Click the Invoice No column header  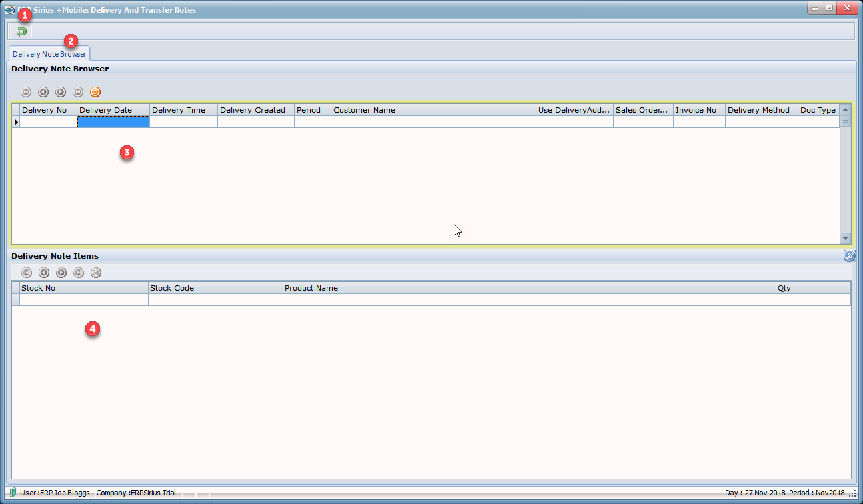tap(700, 110)
